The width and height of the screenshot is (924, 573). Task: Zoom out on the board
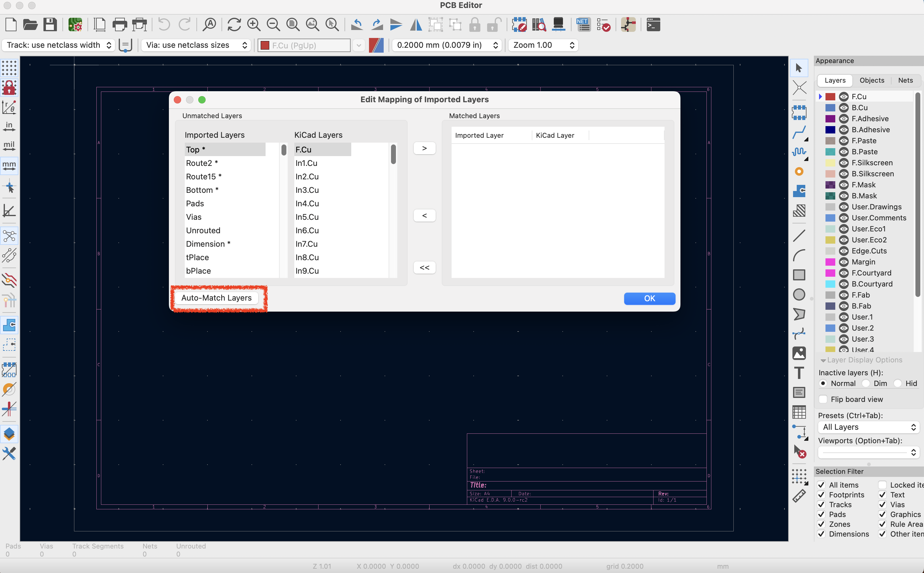coord(273,24)
